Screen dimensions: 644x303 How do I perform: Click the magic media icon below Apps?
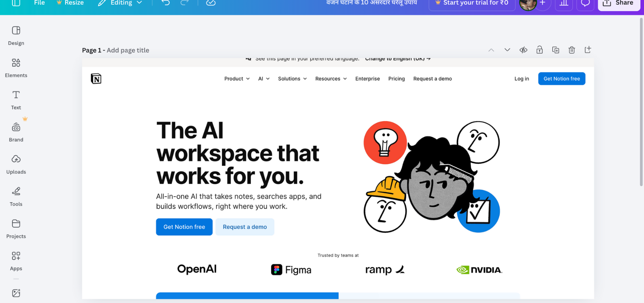tap(16, 293)
